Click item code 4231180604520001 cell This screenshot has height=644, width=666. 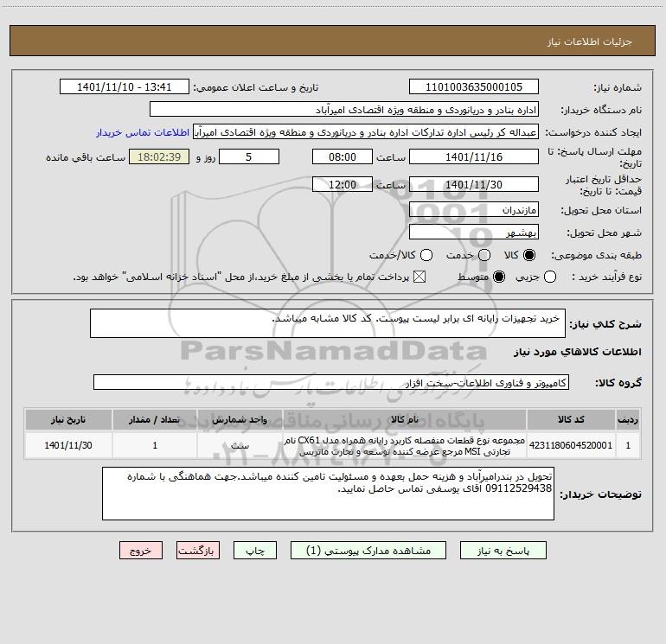(x=571, y=445)
